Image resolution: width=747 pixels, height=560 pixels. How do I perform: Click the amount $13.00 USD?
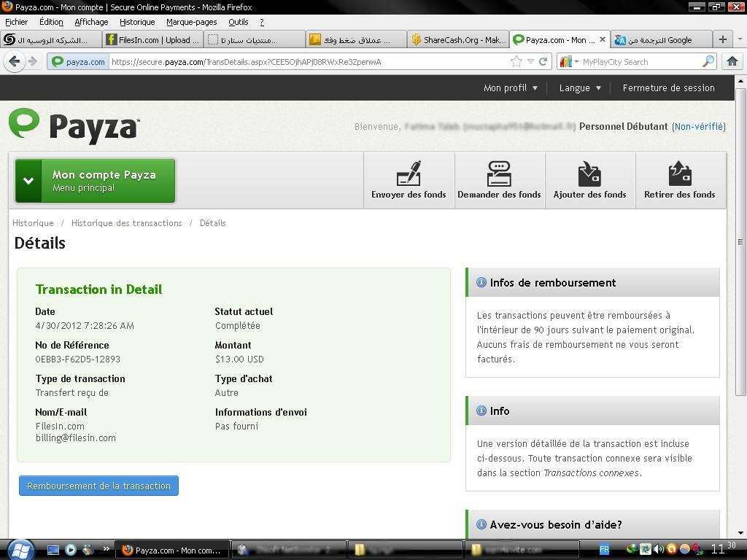239,359
